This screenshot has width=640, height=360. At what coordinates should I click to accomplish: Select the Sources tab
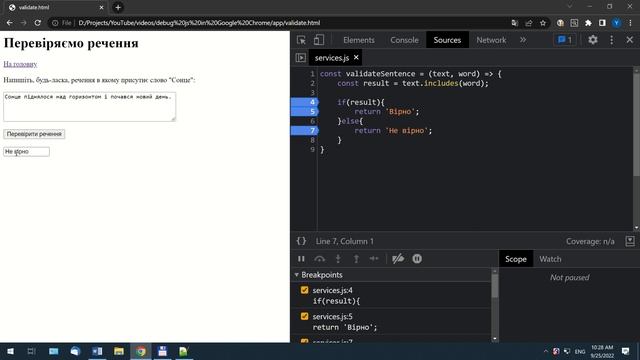[447, 40]
